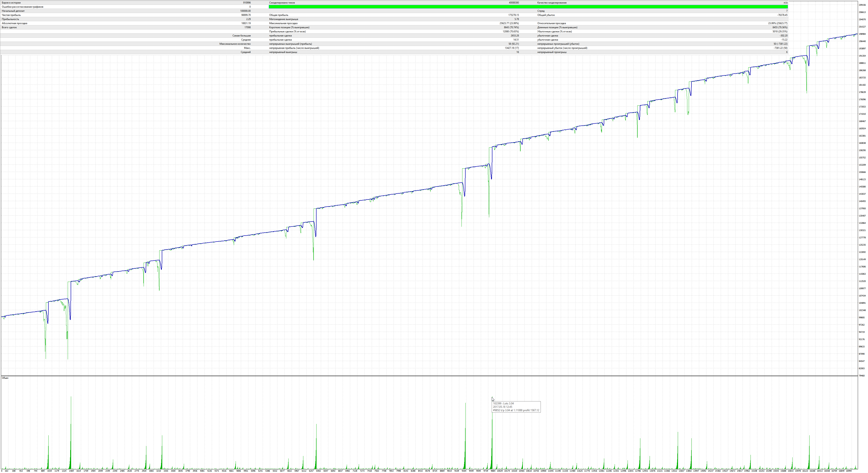Select long positions value 8455 (70.56%)
Image resolution: width=868 pixels, height=473 pixels.
point(780,27)
